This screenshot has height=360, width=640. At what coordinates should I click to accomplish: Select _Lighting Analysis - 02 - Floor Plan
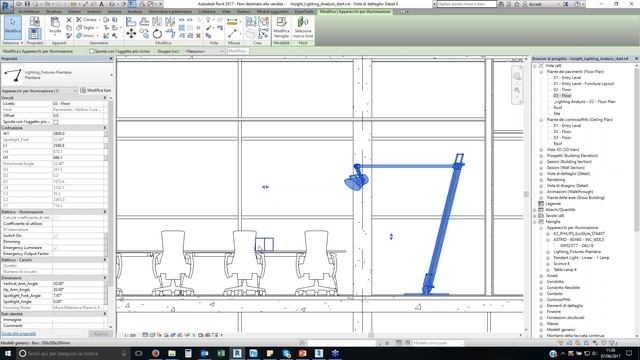coord(584,101)
